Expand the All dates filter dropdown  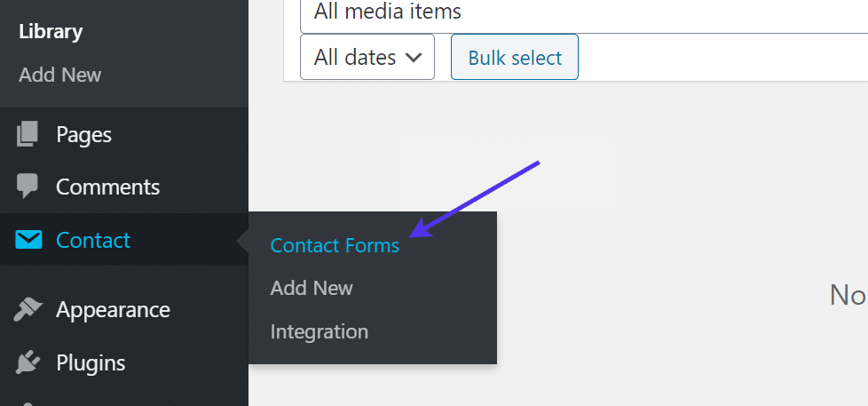pyautogui.click(x=367, y=58)
